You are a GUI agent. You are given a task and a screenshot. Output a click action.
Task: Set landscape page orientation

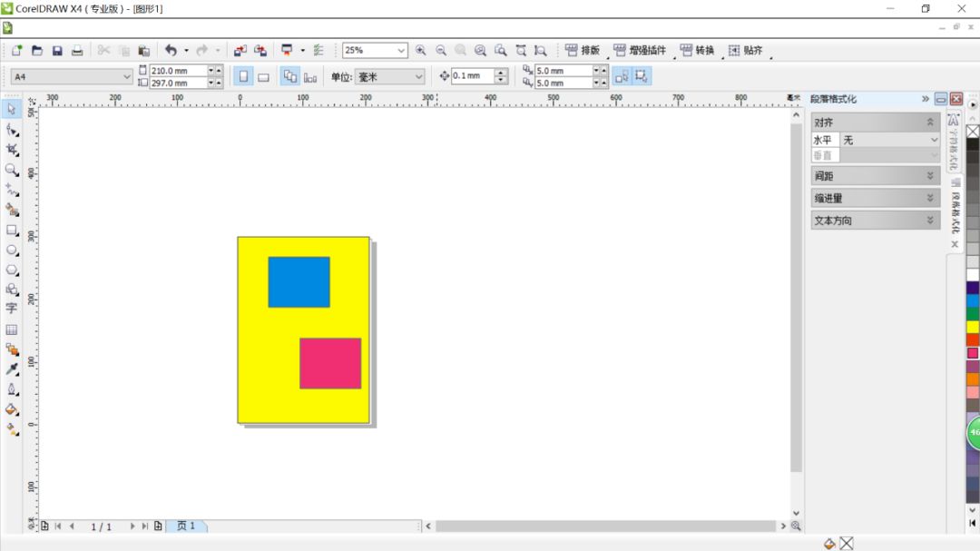263,76
